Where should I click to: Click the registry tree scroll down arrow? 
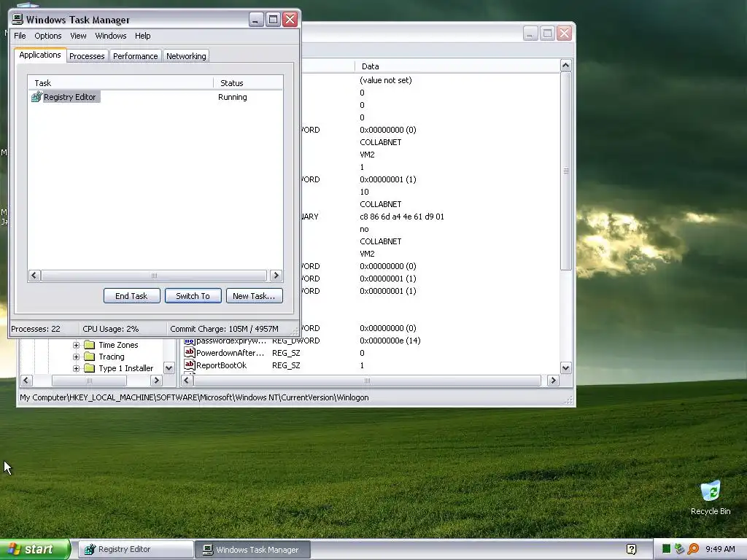tap(169, 367)
